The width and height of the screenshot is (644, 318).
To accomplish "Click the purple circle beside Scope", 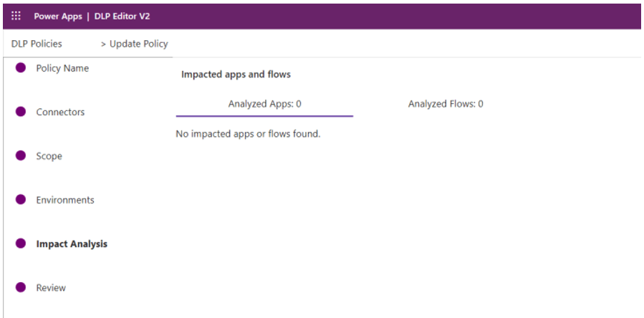I will pos(21,155).
